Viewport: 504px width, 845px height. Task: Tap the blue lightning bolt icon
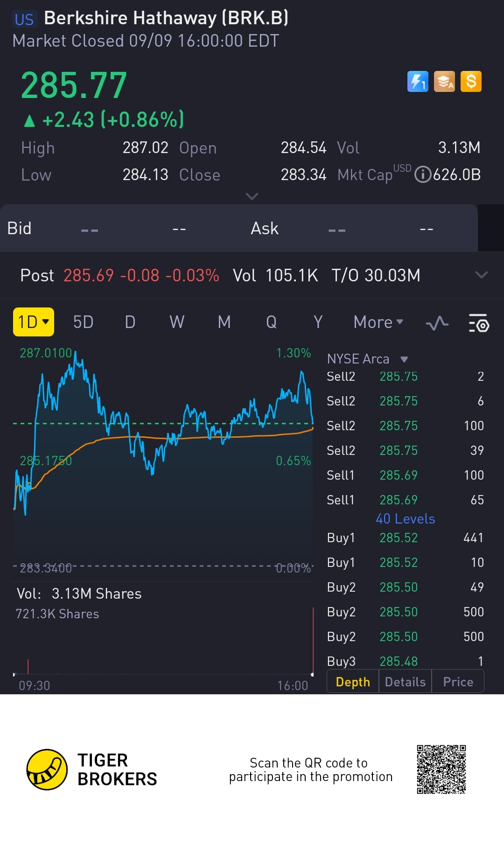click(418, 82)
